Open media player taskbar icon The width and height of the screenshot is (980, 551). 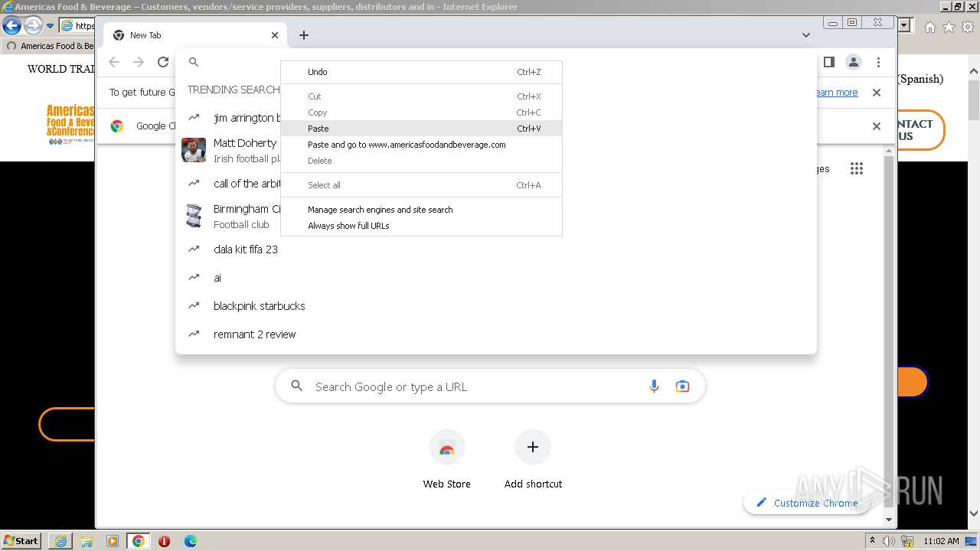click(113, 541)
